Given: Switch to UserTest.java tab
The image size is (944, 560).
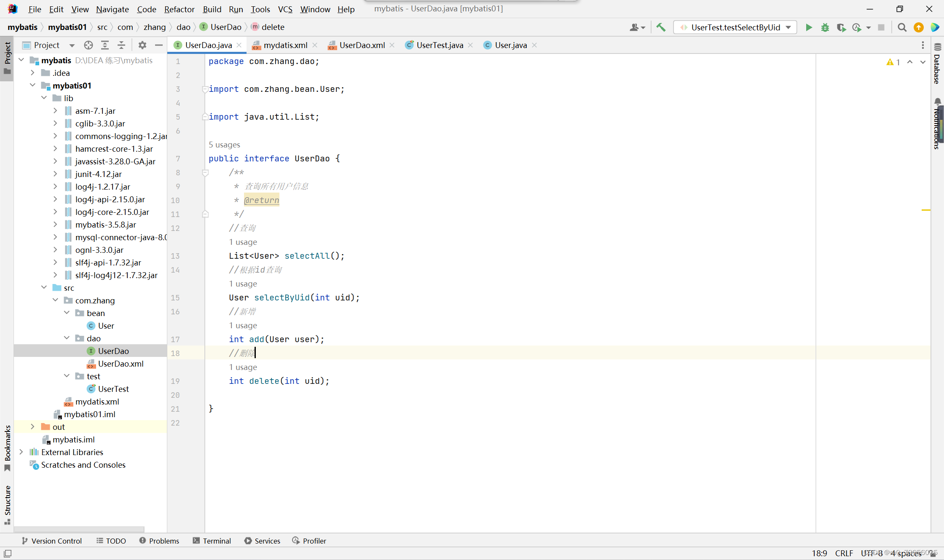Looking at the screenshot, I should (x=440, y=45).
